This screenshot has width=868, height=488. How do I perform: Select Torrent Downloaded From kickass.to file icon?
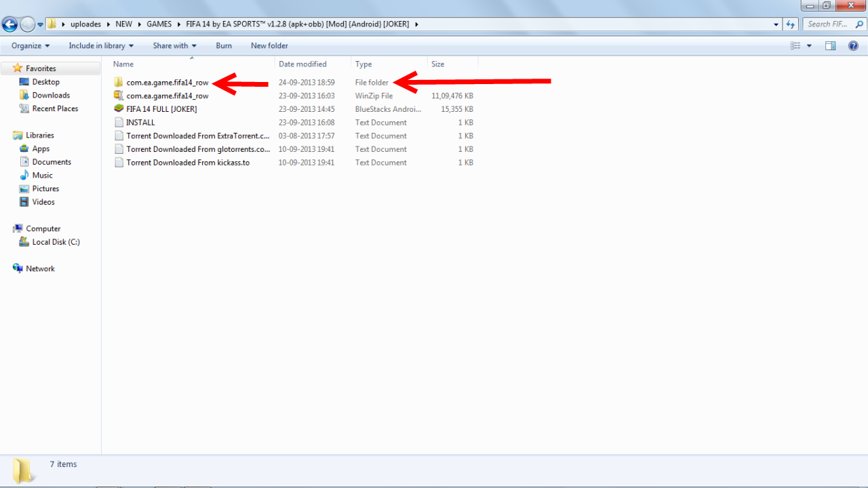[119, 162]
